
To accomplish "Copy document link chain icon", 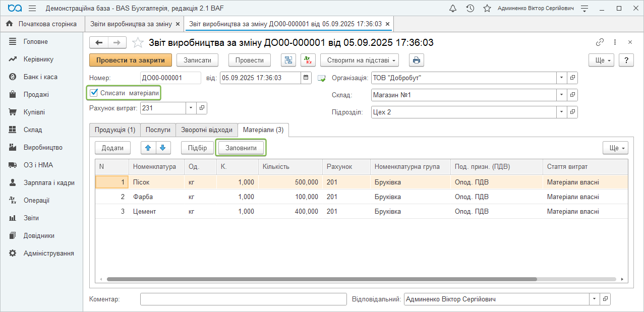I will tap(600, 42).
